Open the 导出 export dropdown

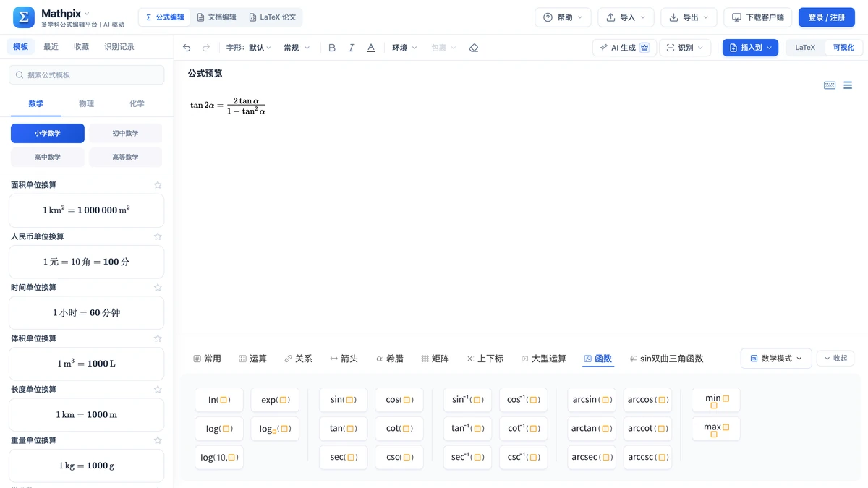(689, 17)
